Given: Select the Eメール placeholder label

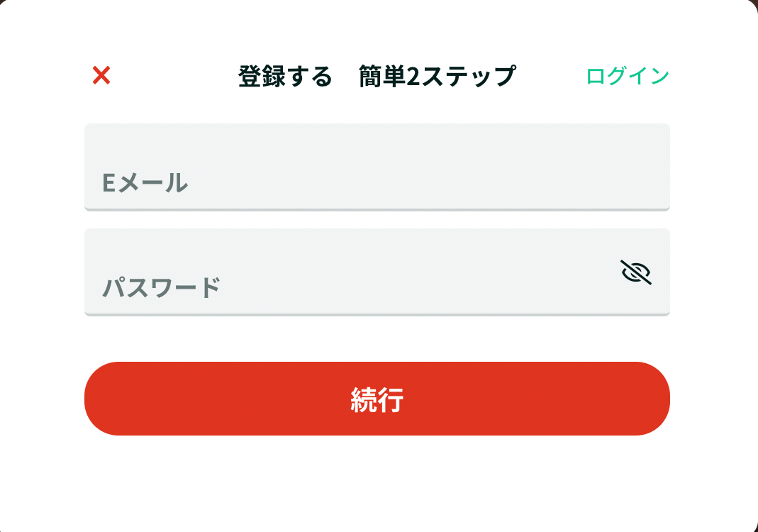Looking at the screenshot, I should tap(145, 183).
